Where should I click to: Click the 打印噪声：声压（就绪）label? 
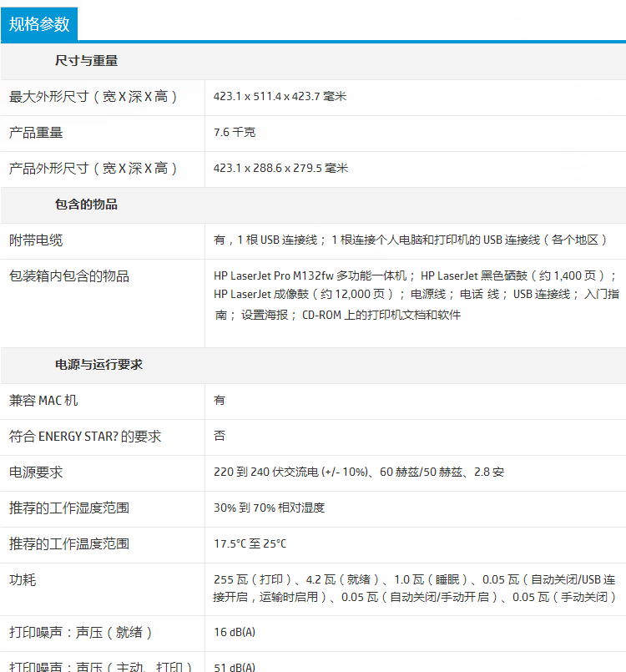pos(81,633)
